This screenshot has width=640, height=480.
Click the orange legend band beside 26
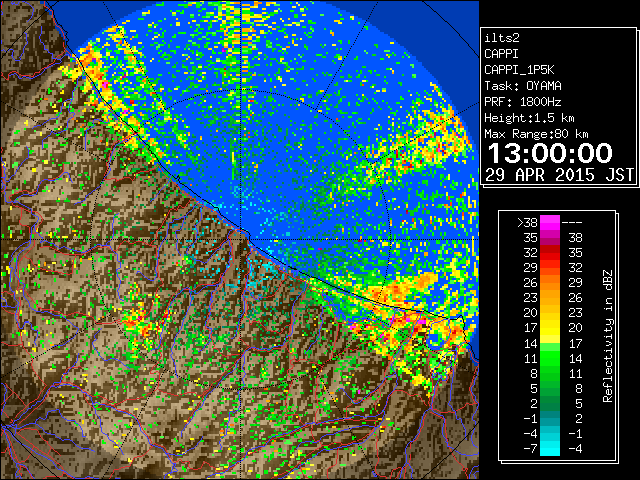pos(550,282)
